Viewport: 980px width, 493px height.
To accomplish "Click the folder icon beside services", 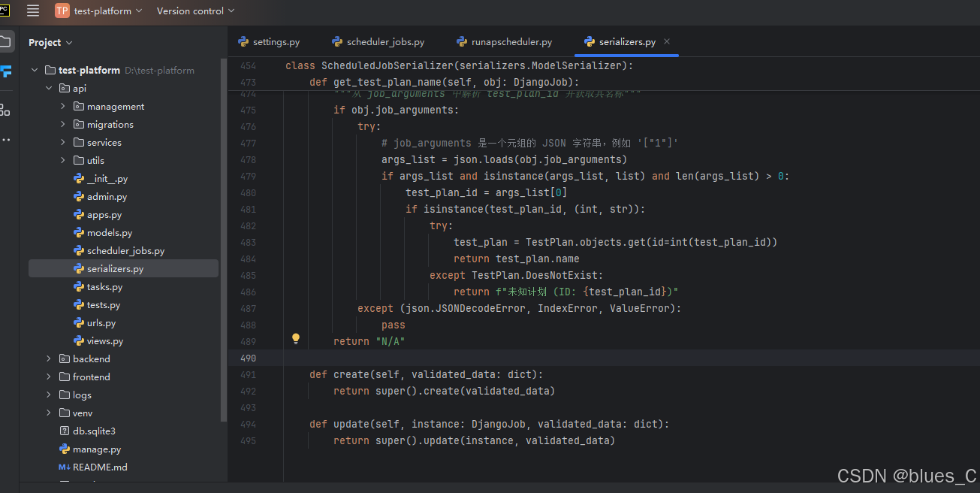I will (x=79, y=142).
